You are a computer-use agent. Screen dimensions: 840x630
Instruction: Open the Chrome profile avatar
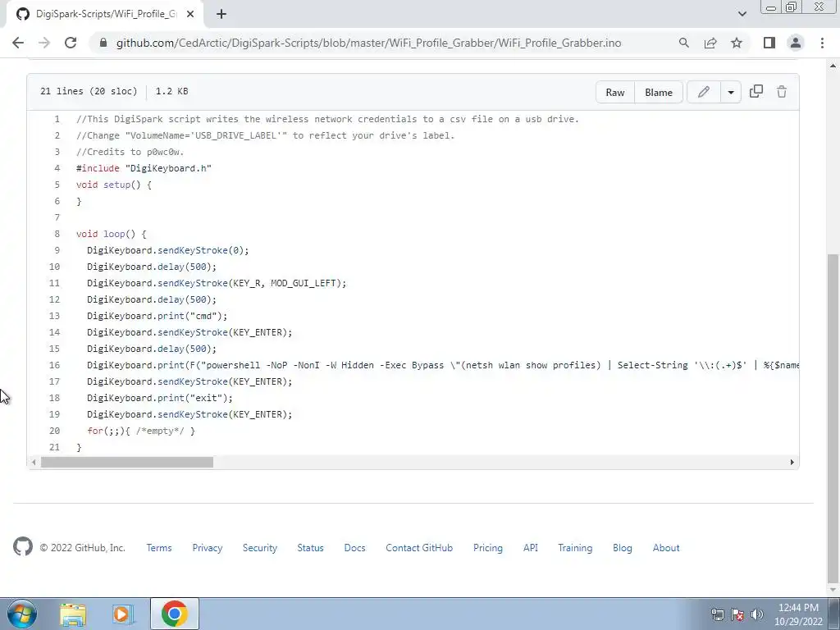click(796, 43)
